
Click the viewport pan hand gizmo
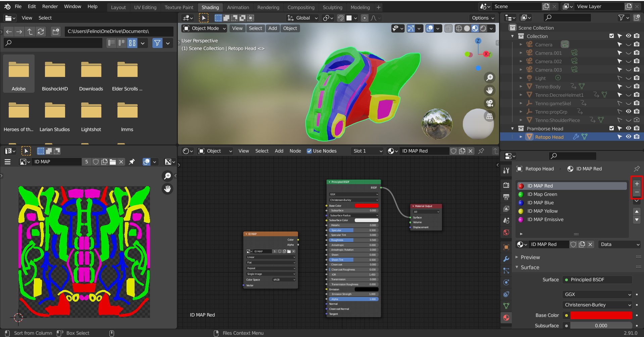pos(490,90)
